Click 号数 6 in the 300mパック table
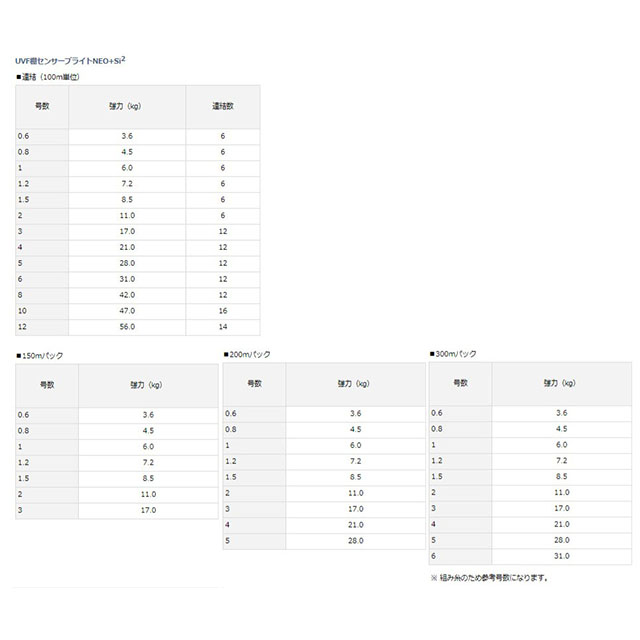The height and width of the screenshot is (640, 640). (x=434, y=556)
